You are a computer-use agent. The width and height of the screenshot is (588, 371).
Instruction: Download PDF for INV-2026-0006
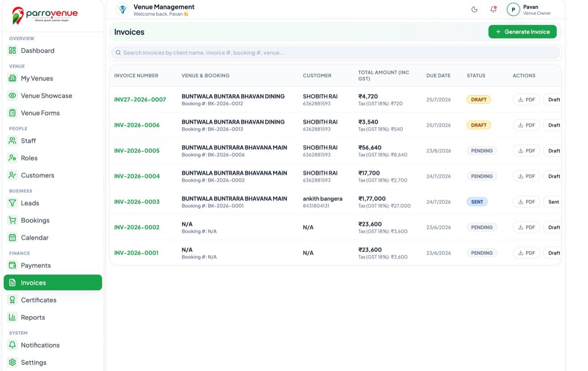[526, 125]
